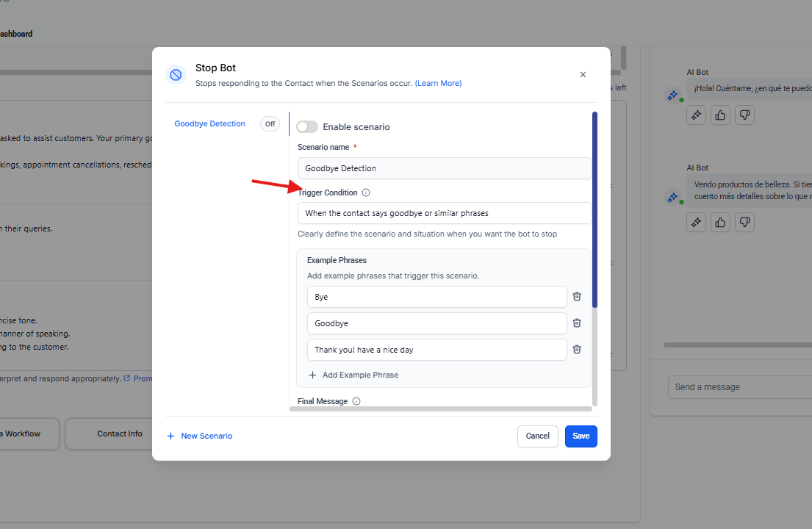The image size is (812, 529).
Task: Open the Contact Info tab
Action: click(120, 434)
